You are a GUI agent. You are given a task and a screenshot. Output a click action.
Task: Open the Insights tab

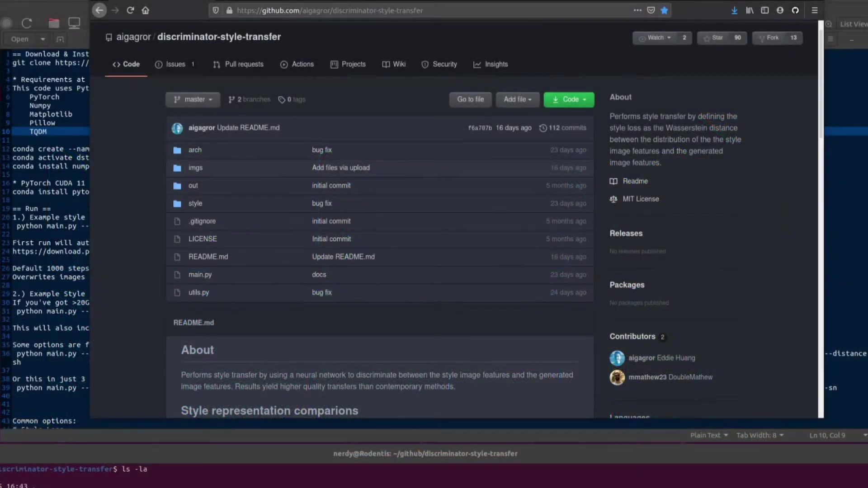pyautogui.click(x=491, y=64)
